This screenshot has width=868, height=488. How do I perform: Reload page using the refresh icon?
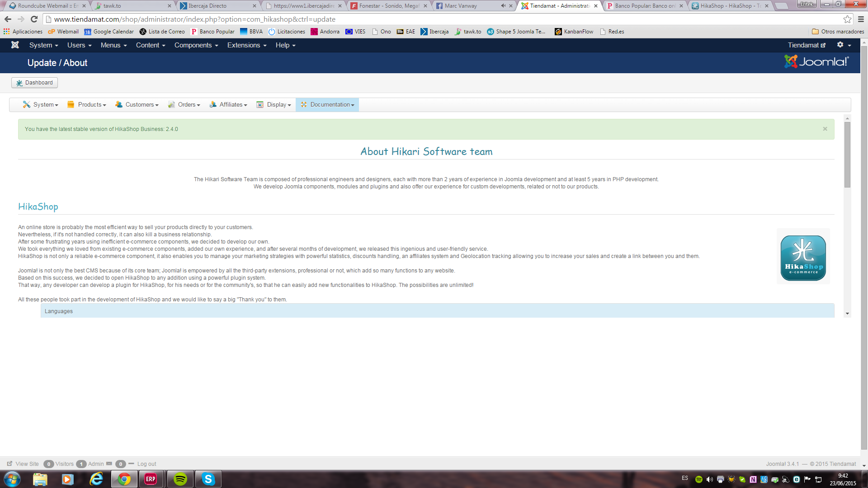(x=34, y=19)
